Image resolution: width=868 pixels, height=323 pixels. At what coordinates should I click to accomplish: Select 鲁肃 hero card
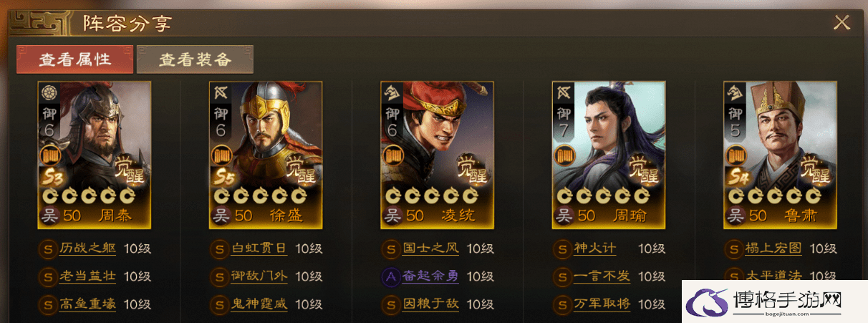[780, 155]
